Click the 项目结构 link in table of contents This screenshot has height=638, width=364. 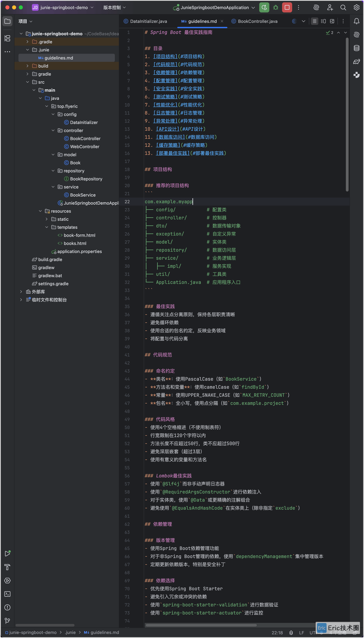[x=165, y=56]
